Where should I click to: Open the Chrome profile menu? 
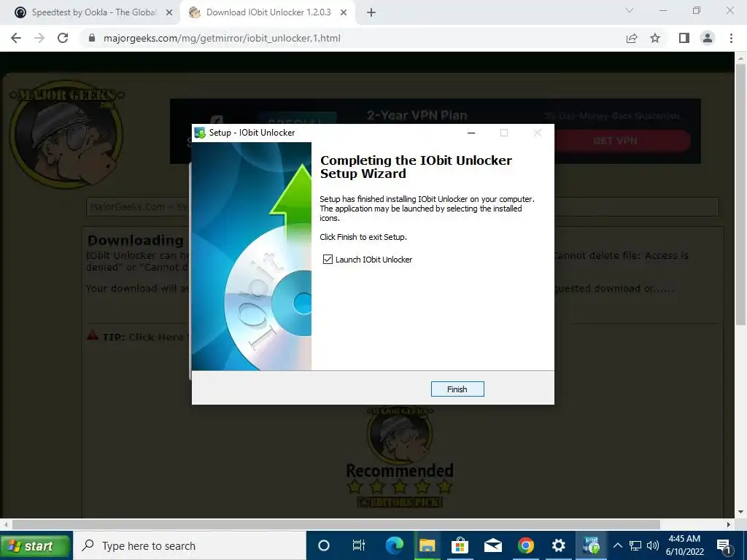click(708, 38)
